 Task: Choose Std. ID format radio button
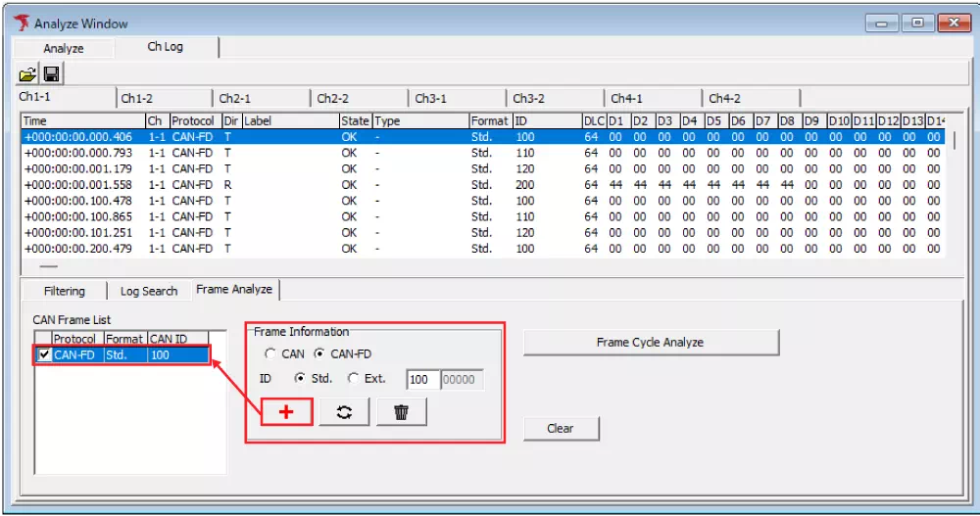[x=300, y=378]
